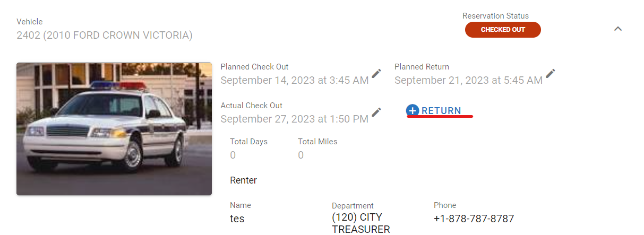Click the Total Miles value
The image size is (644, 235).
(300, 155)
